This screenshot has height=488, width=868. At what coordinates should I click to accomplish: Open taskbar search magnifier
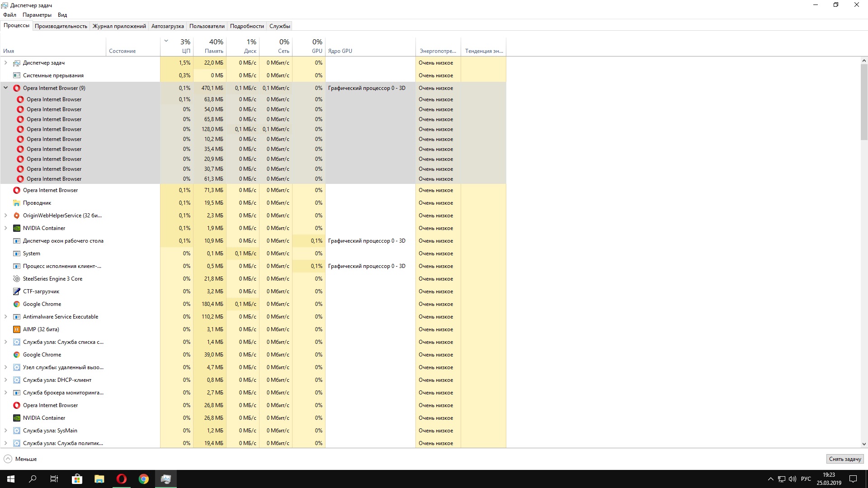click(33, 479)
